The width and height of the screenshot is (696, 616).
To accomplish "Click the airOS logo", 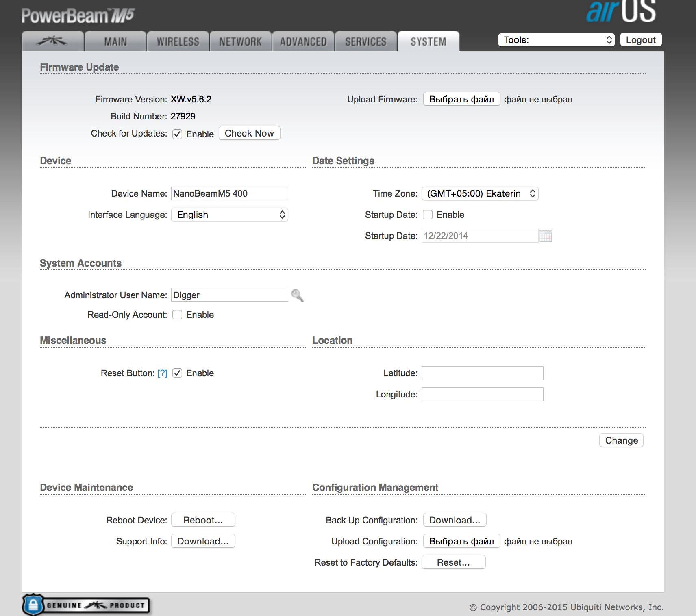I will [621, 11].
